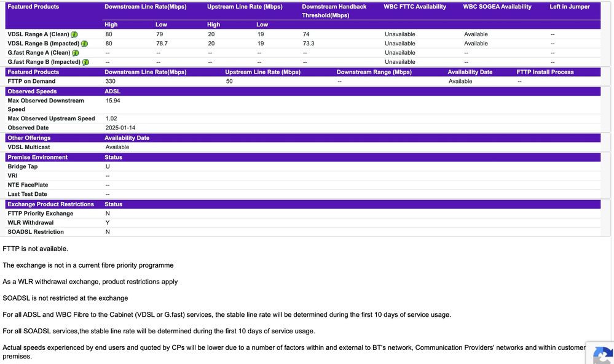Click info icon beside G.fast Range A (Clean)
614x364 pixels.
click(75, 53)
